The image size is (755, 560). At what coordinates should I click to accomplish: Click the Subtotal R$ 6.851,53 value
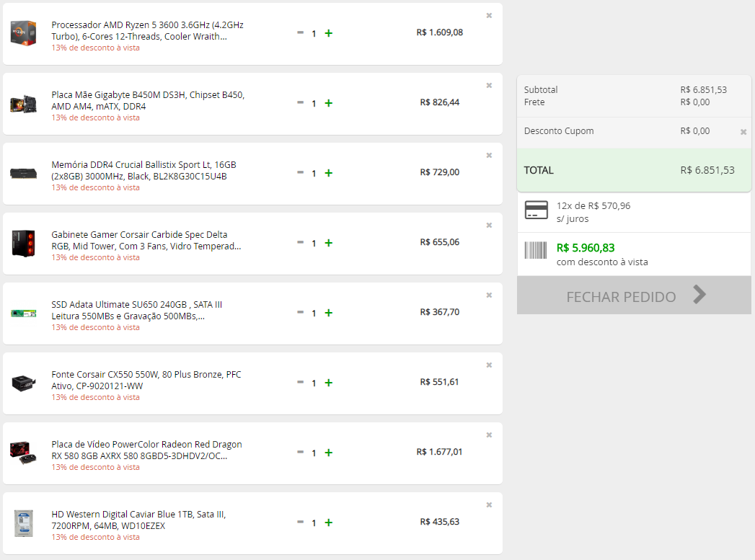coord(704,90)
